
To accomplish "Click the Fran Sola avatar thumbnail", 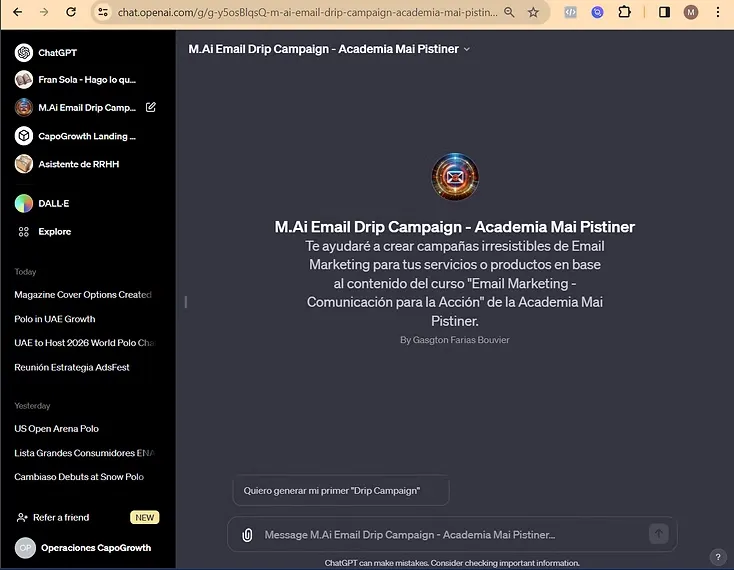I will [24, 80].
